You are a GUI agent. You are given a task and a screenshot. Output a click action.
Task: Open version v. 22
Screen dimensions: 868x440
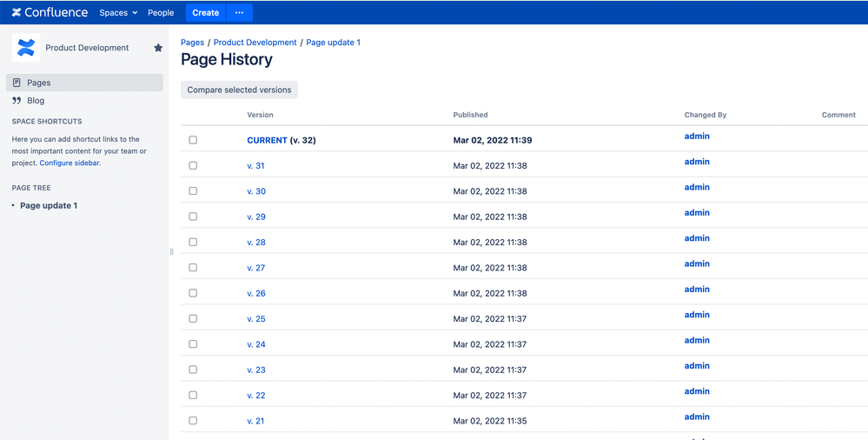[256, 395]
